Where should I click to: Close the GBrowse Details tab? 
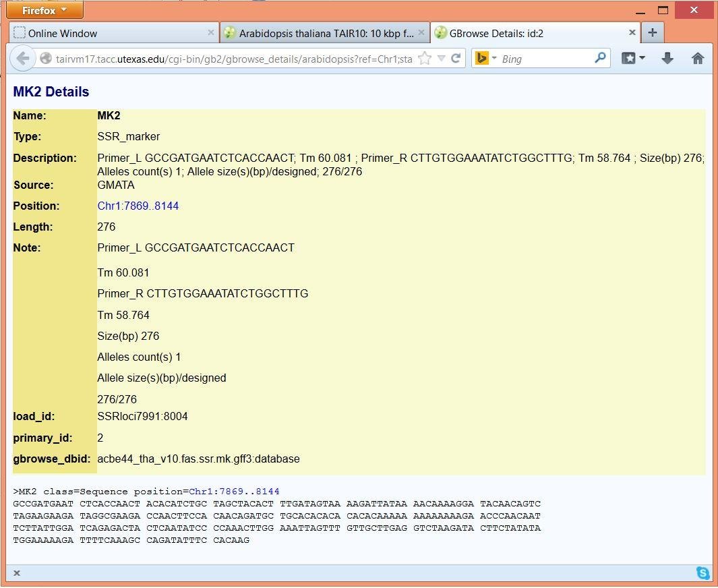click(x=632, y=32)
